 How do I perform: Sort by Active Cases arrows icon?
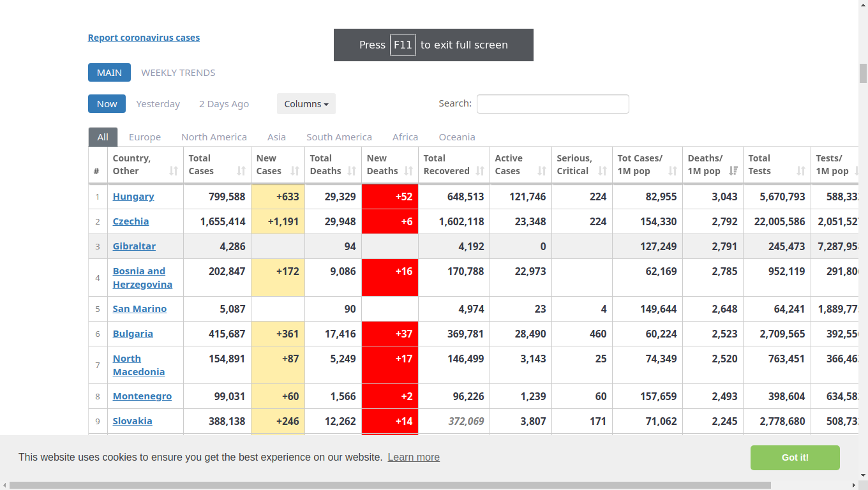(x=542, y=171)
